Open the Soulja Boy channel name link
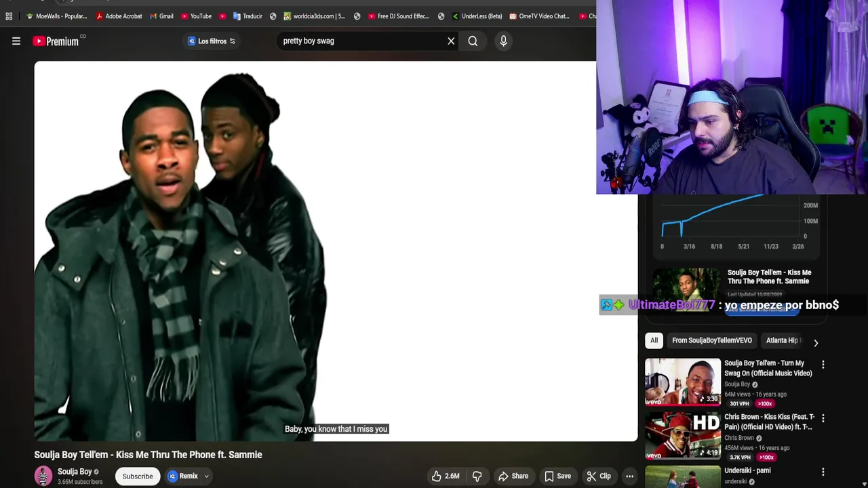This screenshot has width=868, height=488. click(x=75, y=472)
